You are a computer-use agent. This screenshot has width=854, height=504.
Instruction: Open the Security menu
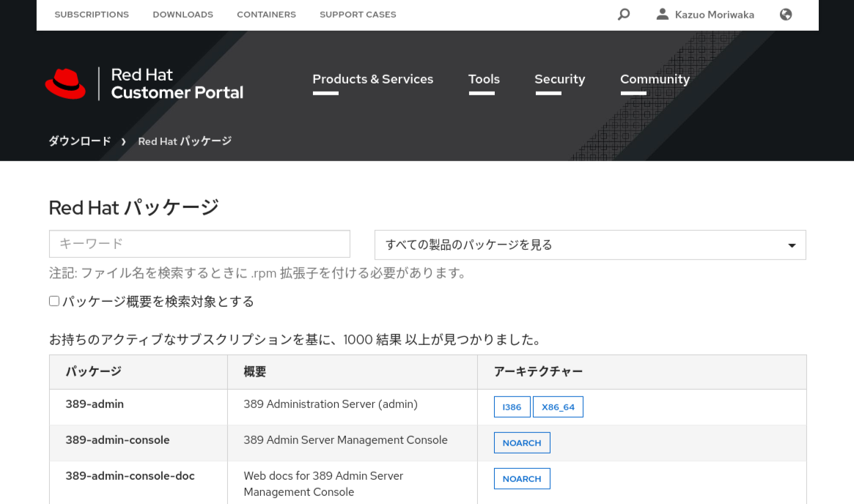(x=559, y=79)
